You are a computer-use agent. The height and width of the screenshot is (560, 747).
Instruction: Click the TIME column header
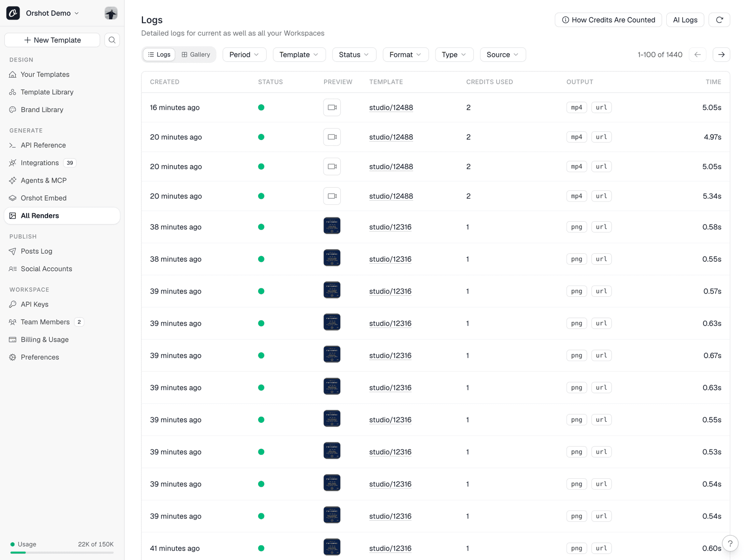713,82
